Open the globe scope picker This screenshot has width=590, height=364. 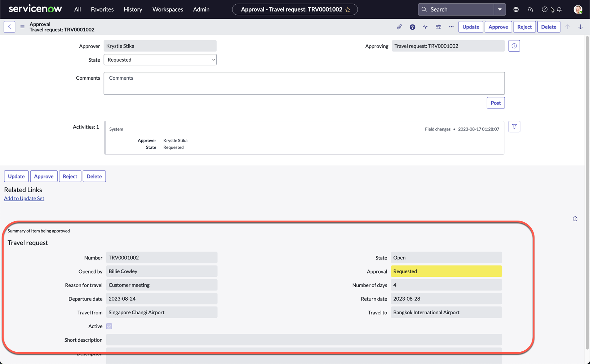(x=516, y=9)
